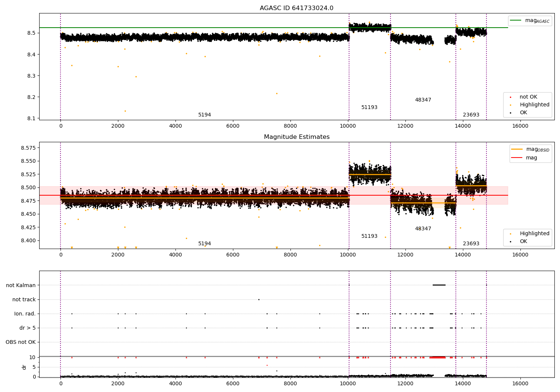The height and width of the screenshot is (392, 560).
Task: Click the 8.5 y-axis tick of top plot
Action: click(31, 33)
